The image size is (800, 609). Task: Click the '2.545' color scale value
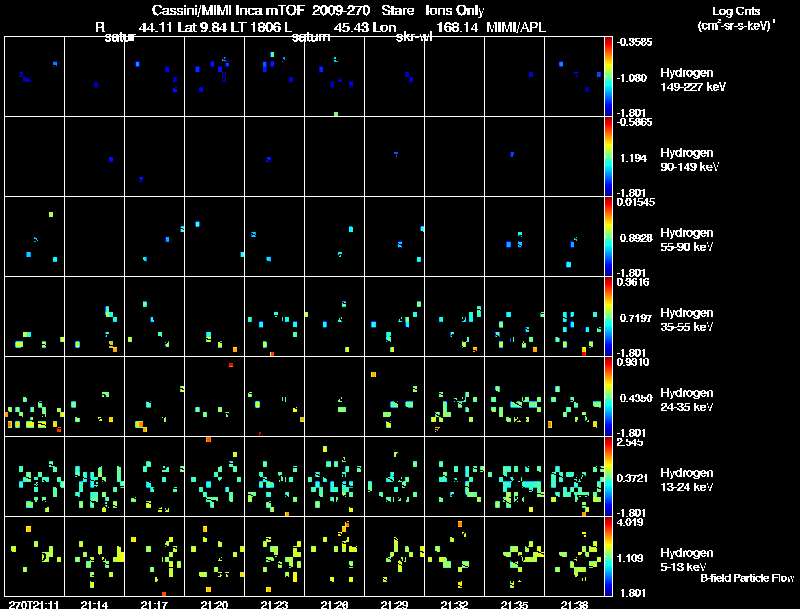(x=630, y=442)
